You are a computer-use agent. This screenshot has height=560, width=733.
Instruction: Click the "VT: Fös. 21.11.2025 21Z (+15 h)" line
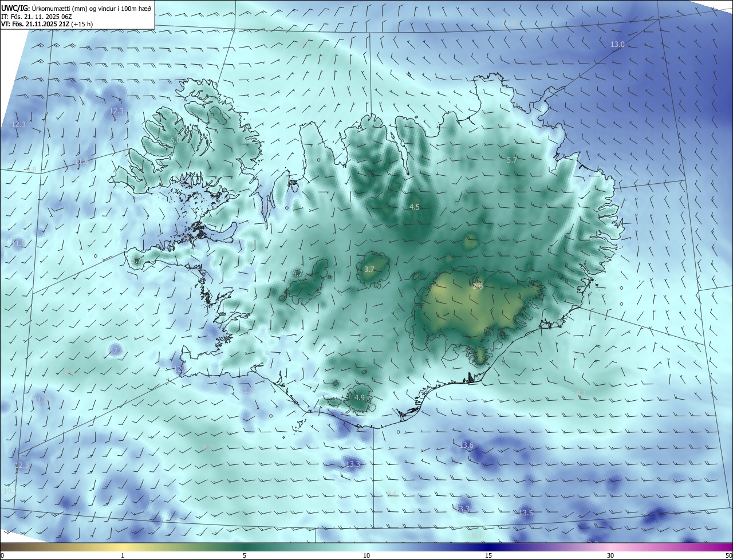(47, 24)
